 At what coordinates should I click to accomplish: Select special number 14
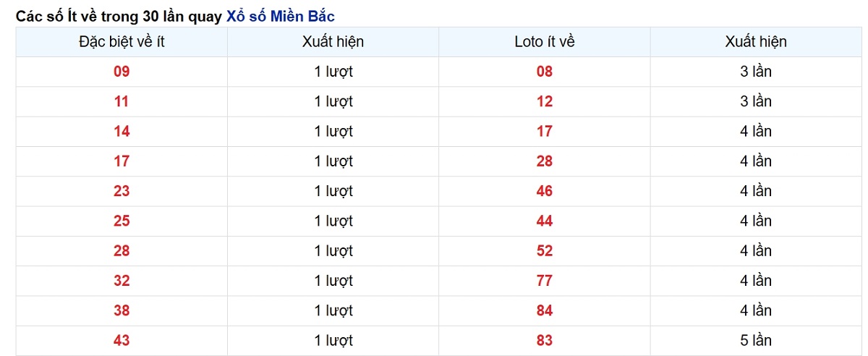pos(122,131)
